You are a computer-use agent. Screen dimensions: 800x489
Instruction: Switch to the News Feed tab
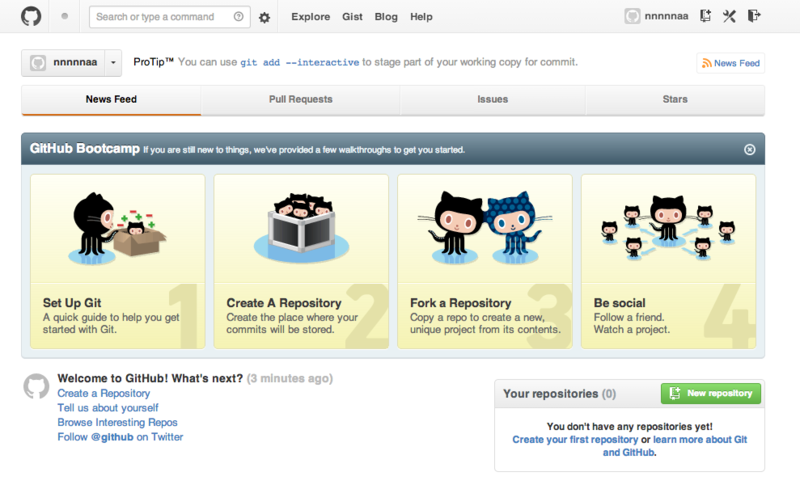(x=111, y=100)
